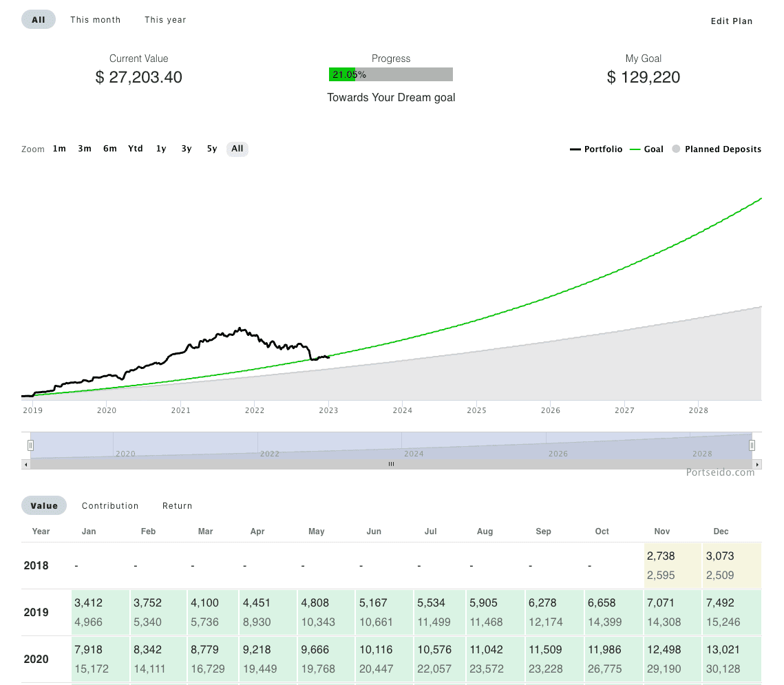Hide the Portfolio line via the legend
784x685 pixels.
596,149
